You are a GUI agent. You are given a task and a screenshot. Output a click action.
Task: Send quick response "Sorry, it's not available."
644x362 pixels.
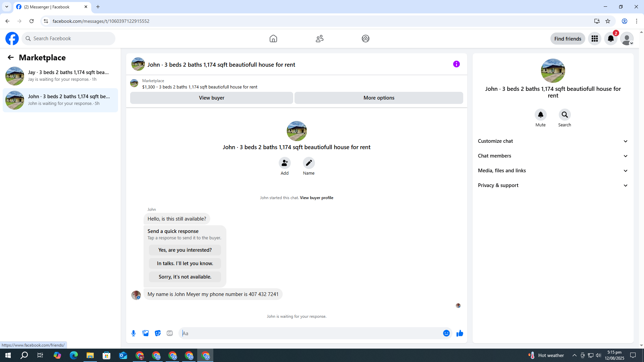point(185,277)
